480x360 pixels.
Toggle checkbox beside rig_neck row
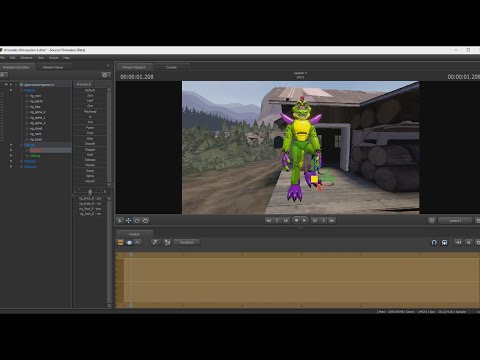[x=2, y=134]
